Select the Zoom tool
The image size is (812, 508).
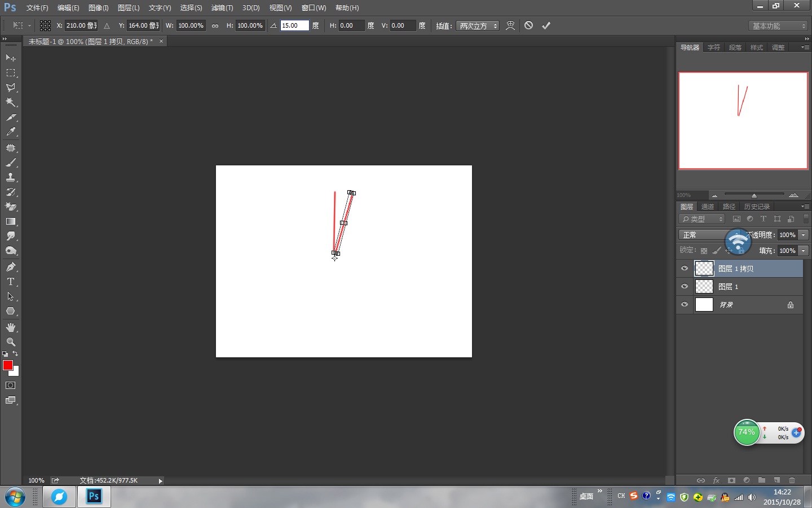11,342
